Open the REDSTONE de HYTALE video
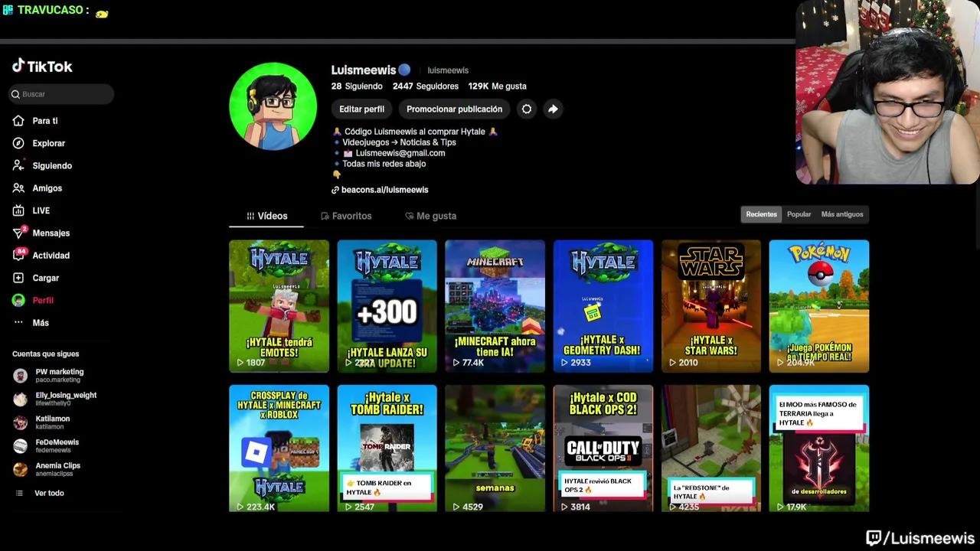The width and height of the screenshot is (980, 551). pos(711,448)
